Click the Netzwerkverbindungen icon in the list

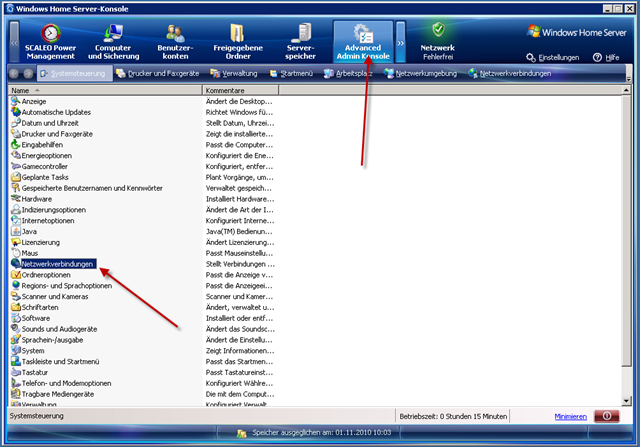tap(16, 264)
